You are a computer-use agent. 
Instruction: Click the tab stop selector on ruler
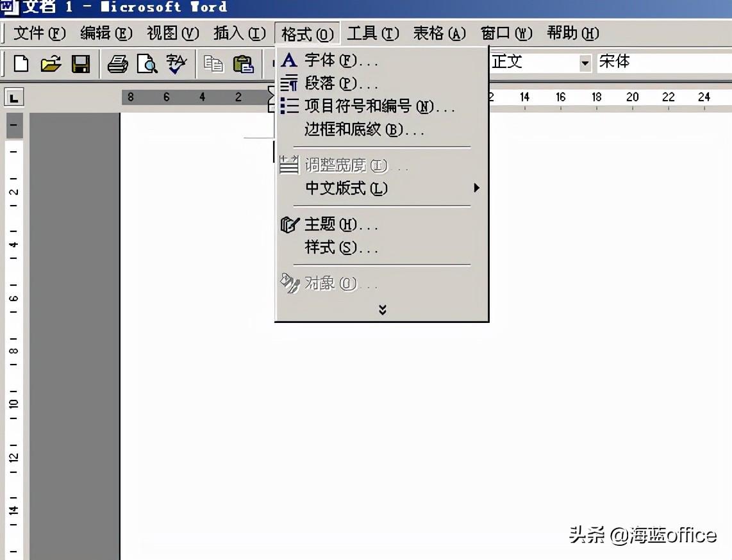point(14,98)
